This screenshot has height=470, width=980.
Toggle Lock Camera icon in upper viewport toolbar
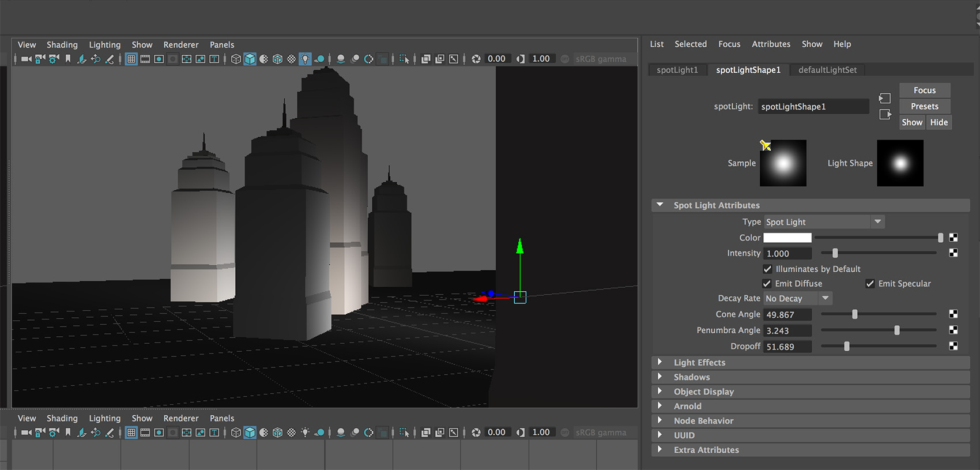point(40,59)
